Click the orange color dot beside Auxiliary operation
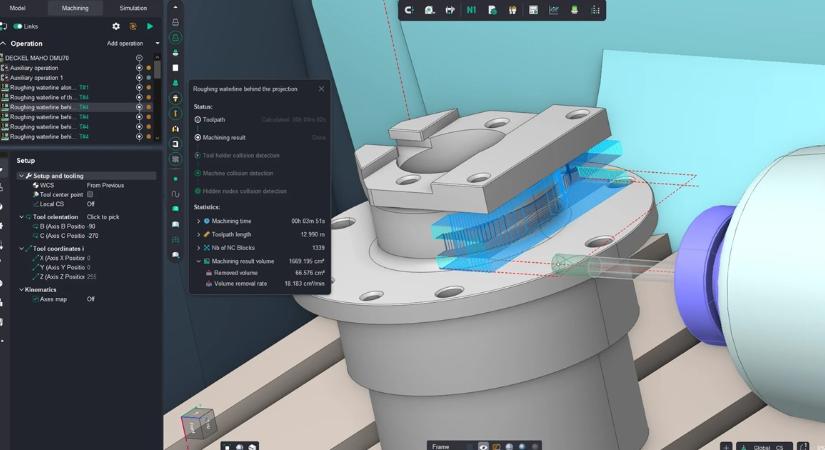Image resolution: width=825 pixels, height=450 pixels. (149, 68)
